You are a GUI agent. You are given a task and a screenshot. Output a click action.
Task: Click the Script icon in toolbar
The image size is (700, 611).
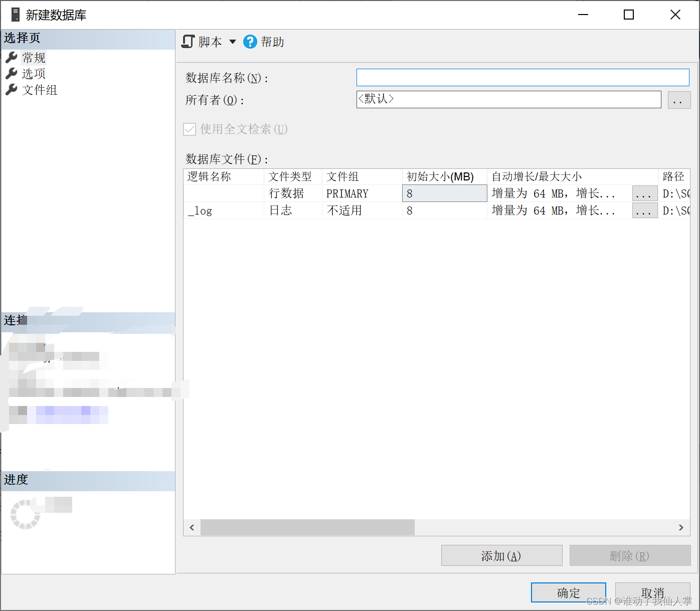(x=188, y=42)
